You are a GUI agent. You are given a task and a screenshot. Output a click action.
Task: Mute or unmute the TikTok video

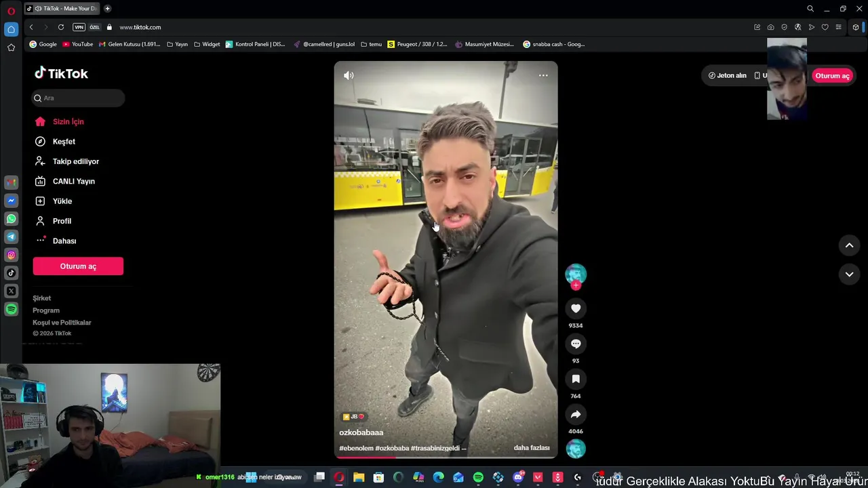(x=349, y=75)
